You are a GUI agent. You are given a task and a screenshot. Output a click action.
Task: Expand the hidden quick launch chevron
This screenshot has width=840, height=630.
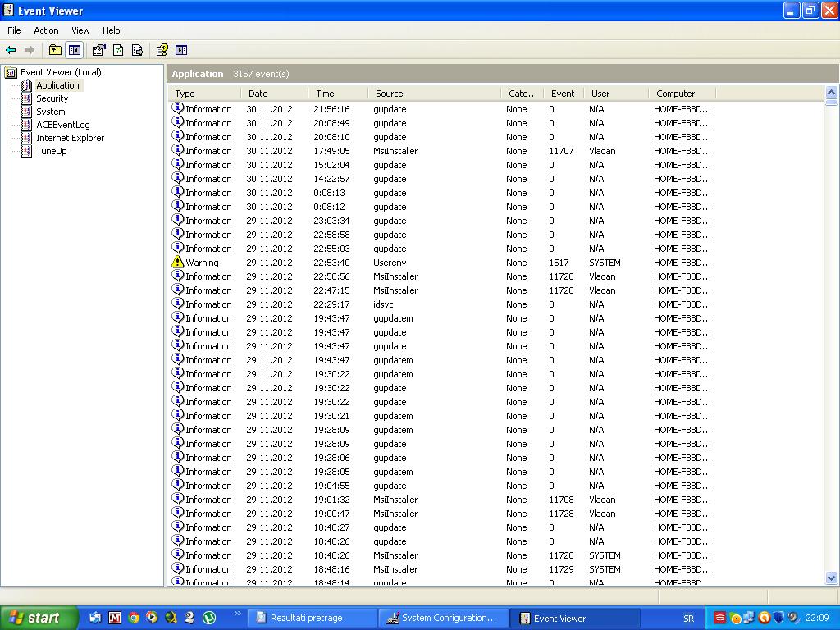(x=238, y=614)
